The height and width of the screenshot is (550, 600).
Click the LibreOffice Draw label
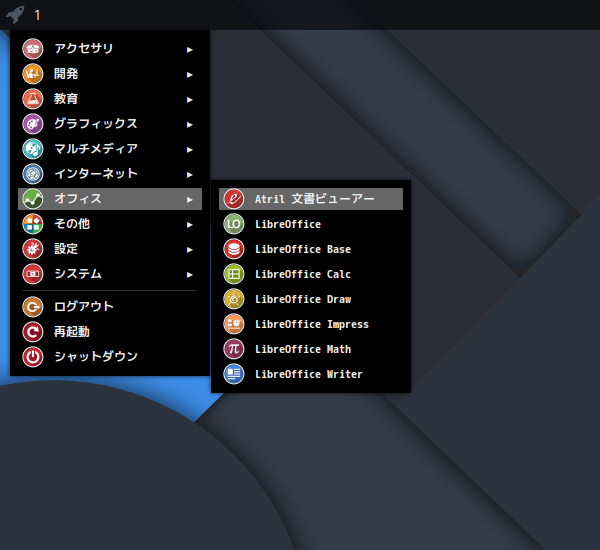[x=303, y=299]
